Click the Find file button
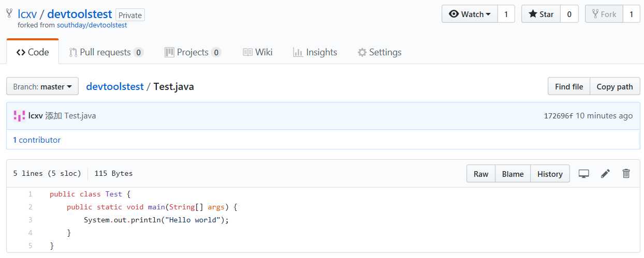The image size is (644, 258). pos(569,86)
